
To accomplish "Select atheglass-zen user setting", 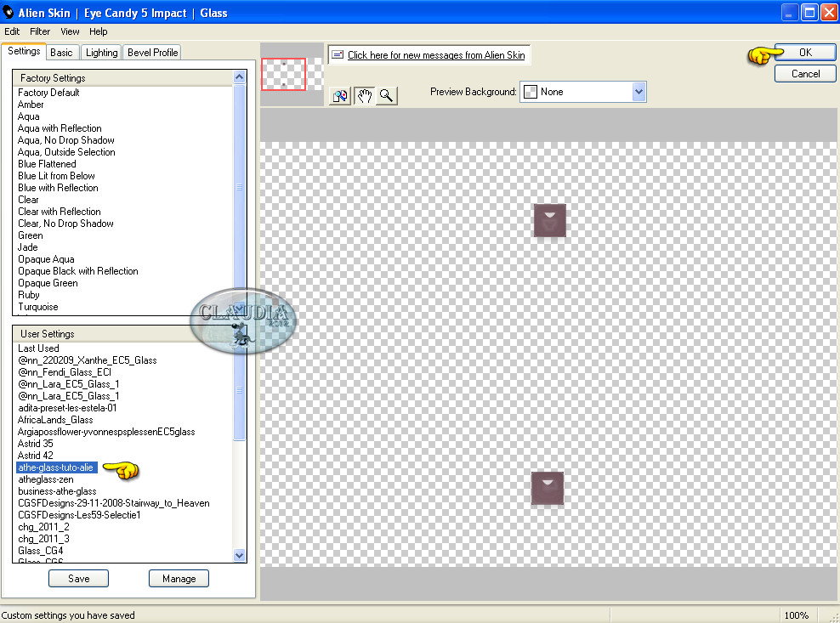I will 46,479.
